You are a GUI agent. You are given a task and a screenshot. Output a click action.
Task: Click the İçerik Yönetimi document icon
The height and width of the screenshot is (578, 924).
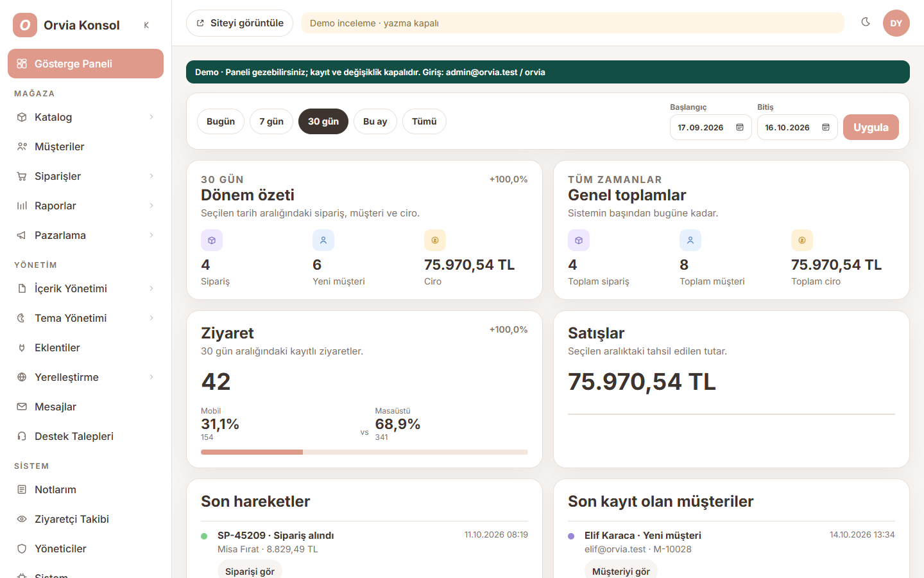[22, 288]
